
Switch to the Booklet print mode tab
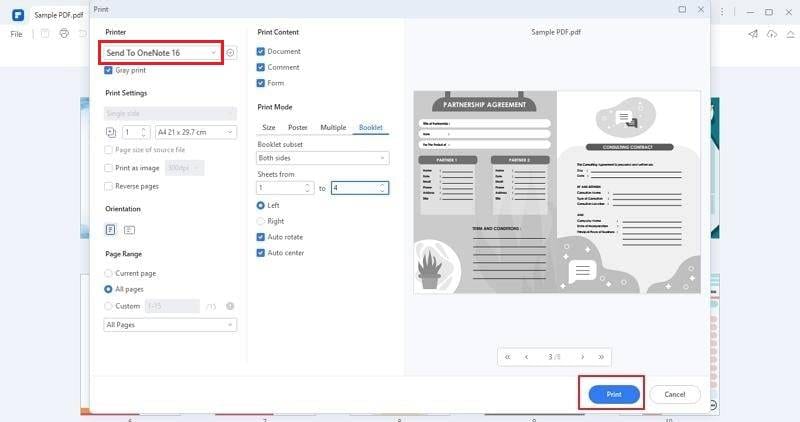[x=371, y=128]
